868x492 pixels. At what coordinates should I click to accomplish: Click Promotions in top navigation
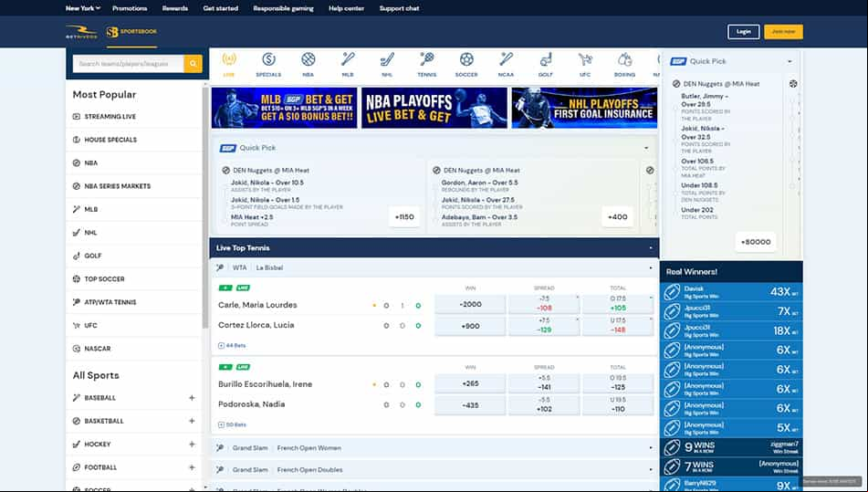(x=130, y=8)
